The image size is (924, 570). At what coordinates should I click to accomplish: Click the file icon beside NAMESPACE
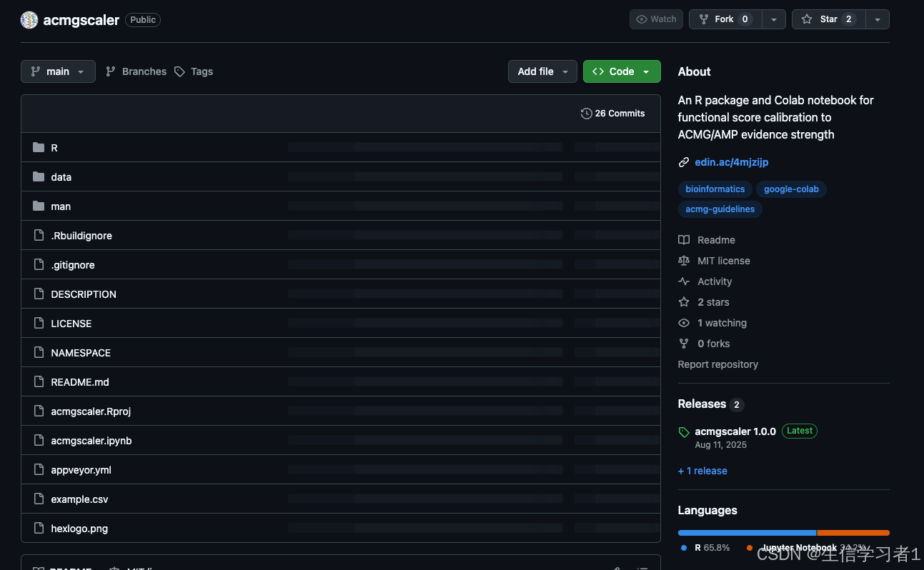tap(39, 353)
